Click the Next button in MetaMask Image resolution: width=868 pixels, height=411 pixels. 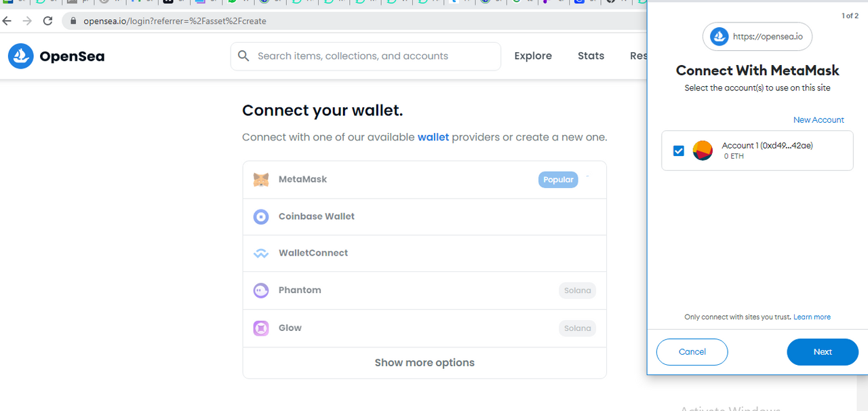[823, 352]
